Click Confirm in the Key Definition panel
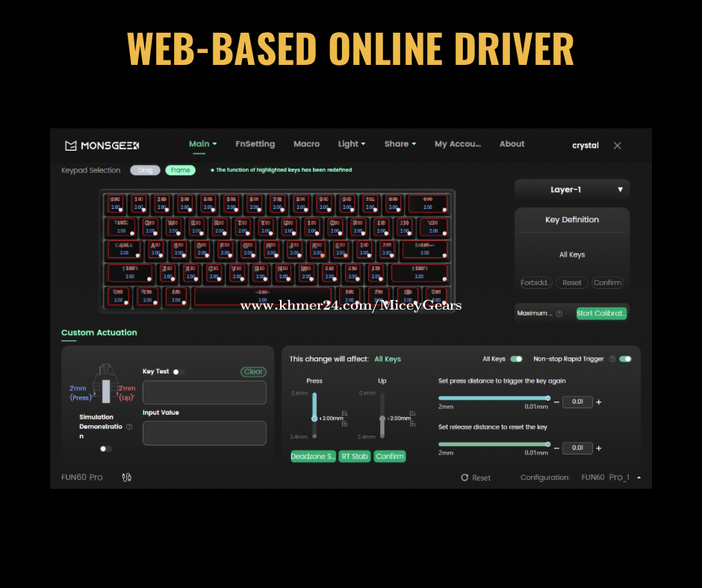Screen dimensions: 702x588 coord(607,283)
